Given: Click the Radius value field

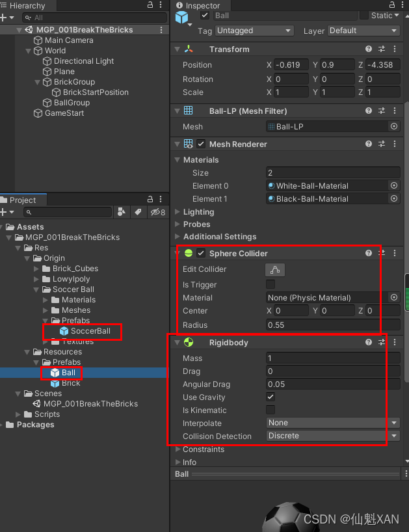Looking at the screenshot, I should pyautogui.click(x=333, y=325).
